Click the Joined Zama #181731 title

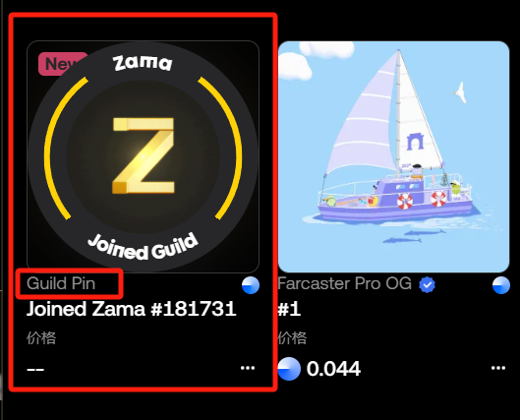click(x=132, y=309)
